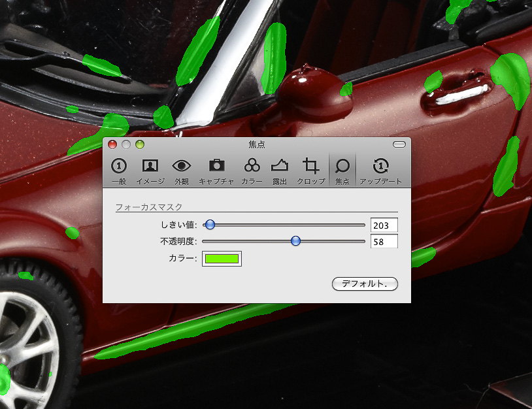Click the 焦点 (Focus) magnifier tab

(342, 171)
